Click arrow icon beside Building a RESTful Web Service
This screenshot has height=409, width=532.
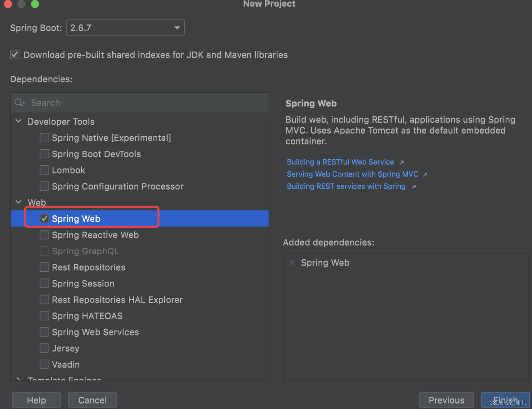tap(402, 162)
